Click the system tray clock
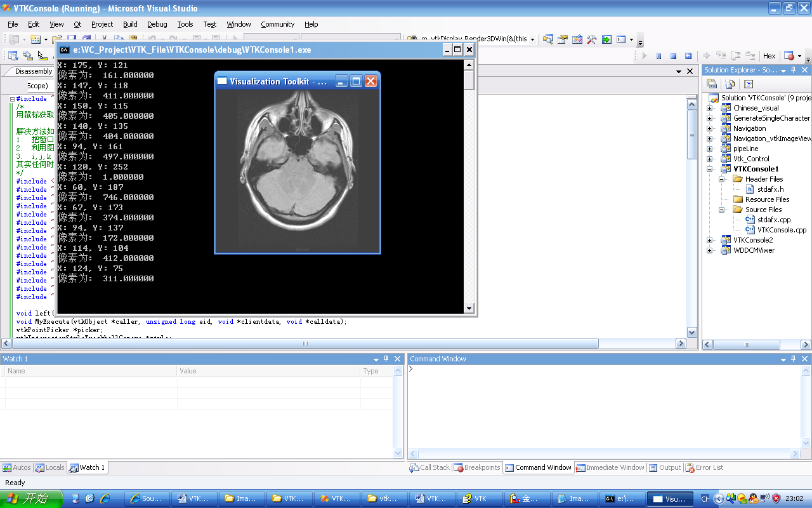Viewport: 812px width, 508px height. [x=794, y=499]
